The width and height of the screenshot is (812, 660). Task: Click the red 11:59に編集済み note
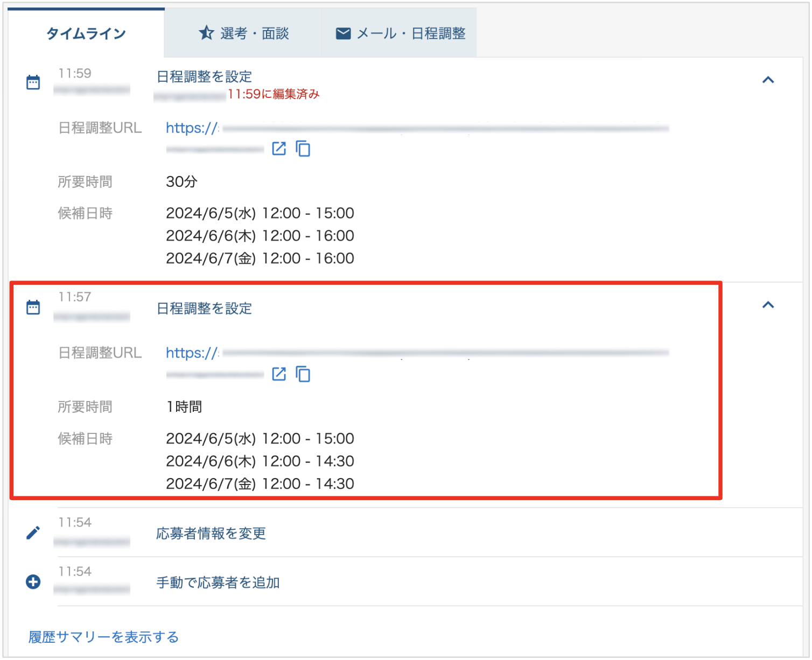coord(274,94)
